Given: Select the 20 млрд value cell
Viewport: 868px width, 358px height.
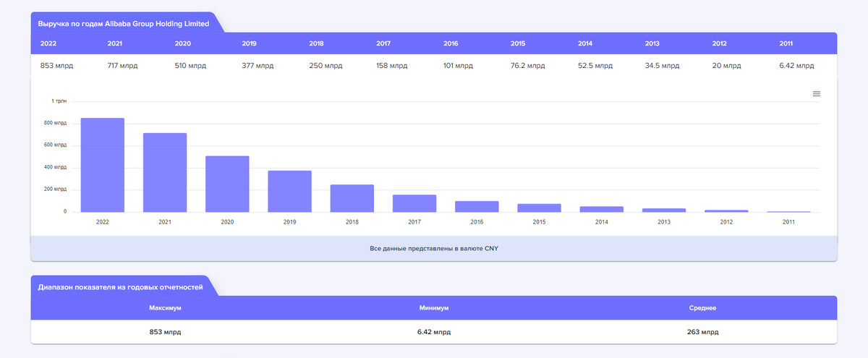Looking at the screenshot, I should 727,65.
